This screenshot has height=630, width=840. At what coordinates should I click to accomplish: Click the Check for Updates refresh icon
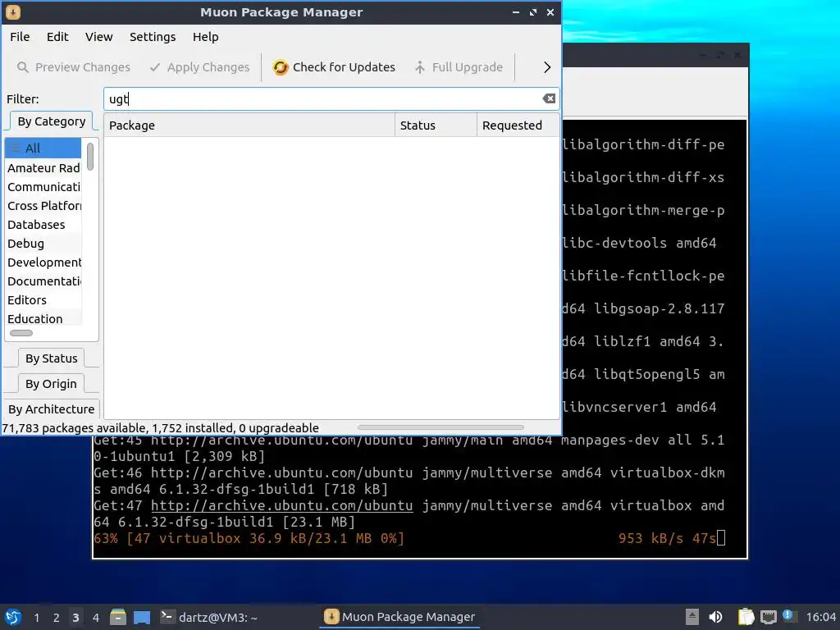[281, 67]
